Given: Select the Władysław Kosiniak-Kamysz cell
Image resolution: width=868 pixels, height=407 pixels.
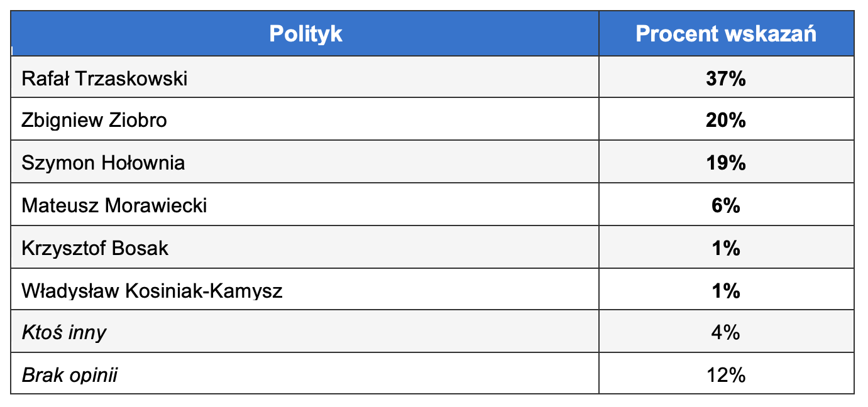Looking at the screenshot, I should click(151, 291).
